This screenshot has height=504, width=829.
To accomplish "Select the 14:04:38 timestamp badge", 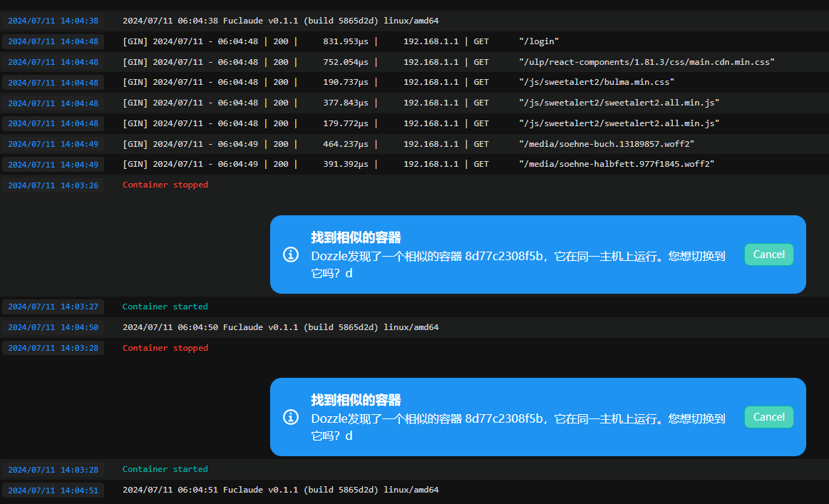I will click(x=53, y=21).
